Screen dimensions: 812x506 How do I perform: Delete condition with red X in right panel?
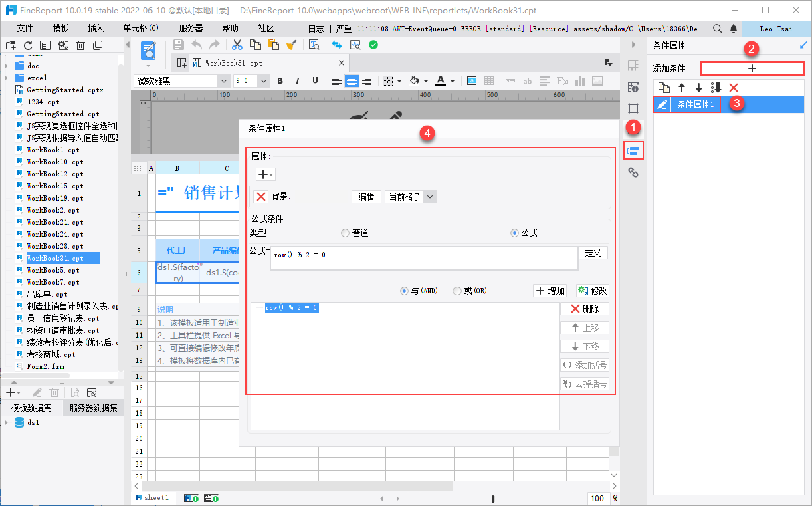click(734, 88)
